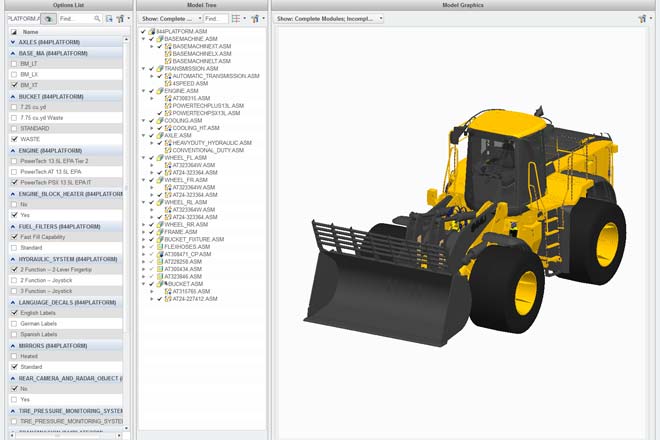The height and width of the screenshot is (440, 660).
Task: Check the BM_LX option
Action: click(14, 75)
